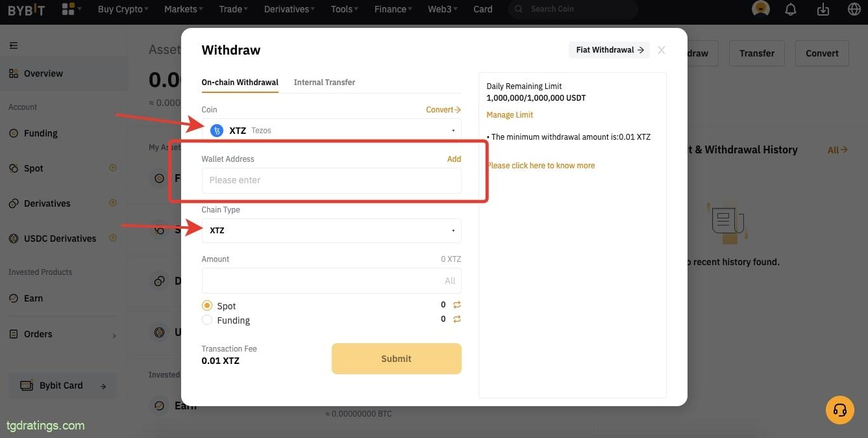Click the USDC Derivatives sidebar icon
Image resolution: width=868 pixels, height=438 pixels.
tap(14, 238)
